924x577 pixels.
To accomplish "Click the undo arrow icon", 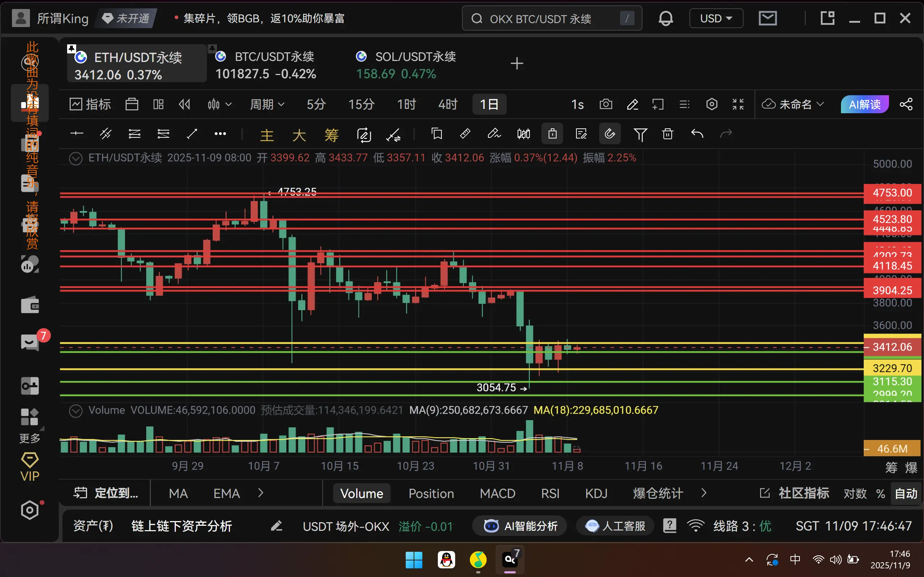I will [697, 134].
